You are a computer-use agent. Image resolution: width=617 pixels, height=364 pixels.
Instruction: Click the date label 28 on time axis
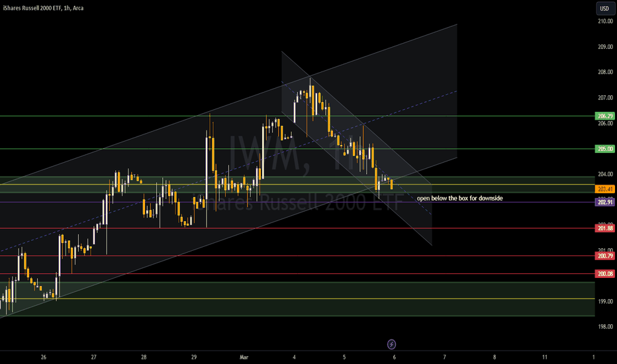[144, 357]
